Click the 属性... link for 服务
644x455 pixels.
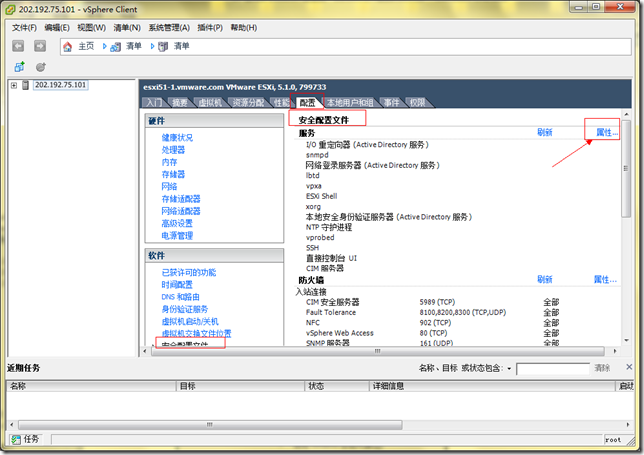click(x=607, y=132)
